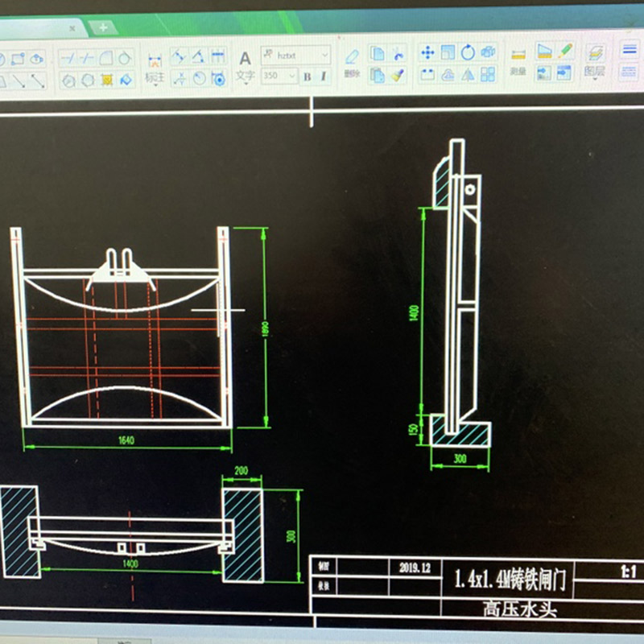Click the green pencil icon
Screen dimensions: 644x644
565,51
